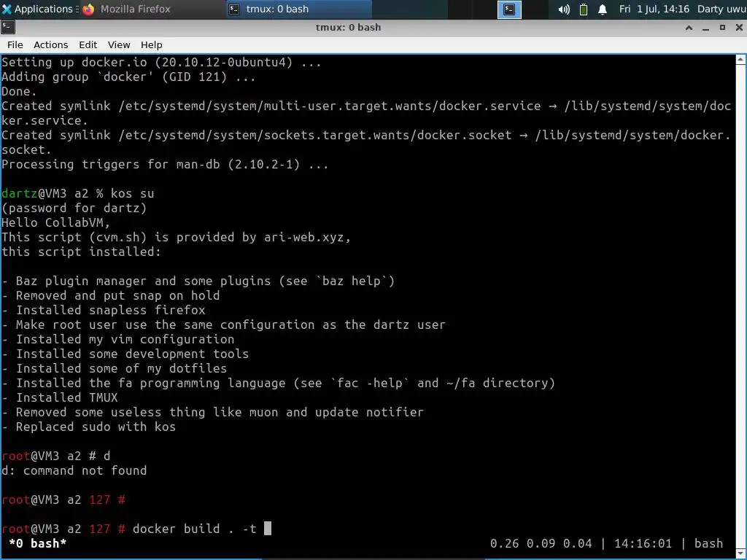Click the 'Processing triggers for man-db' line
The height and width of the screenshot is (560, 747).
[x=165, y=164]
